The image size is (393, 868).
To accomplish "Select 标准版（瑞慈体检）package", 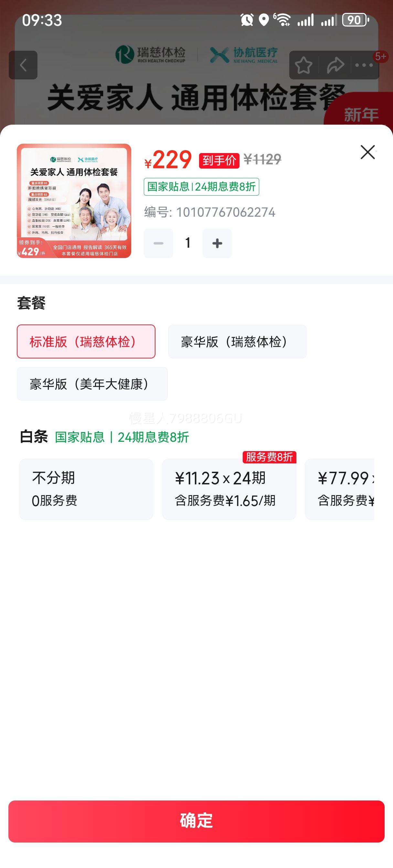I will [86, 341].
